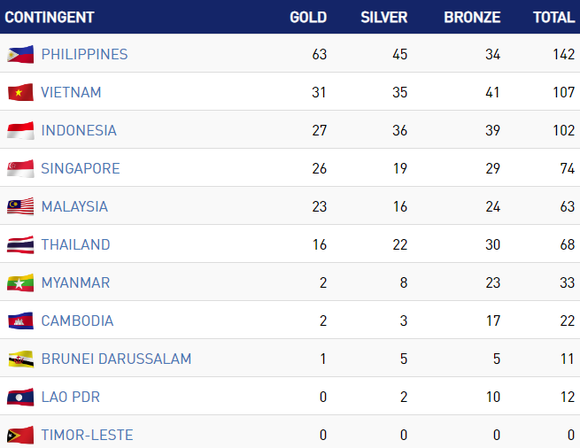This screenshot has height=448, width=580.
Task: Open the PHILIPPINES contingent link
Action: click(x=84, y=54)
